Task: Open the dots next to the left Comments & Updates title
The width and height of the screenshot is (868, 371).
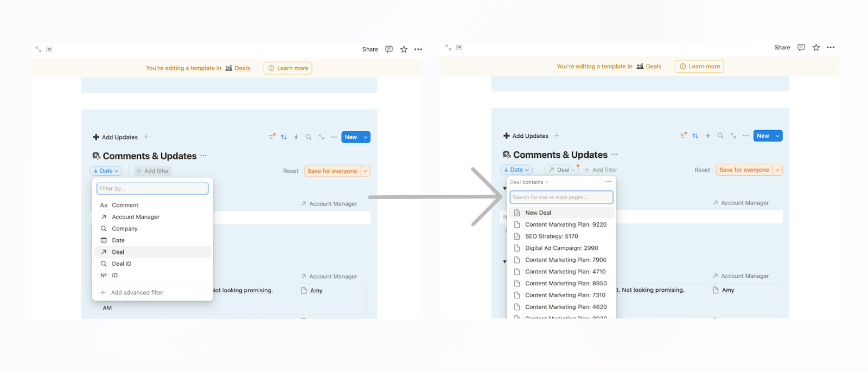Action: click(x=203, y=156)
